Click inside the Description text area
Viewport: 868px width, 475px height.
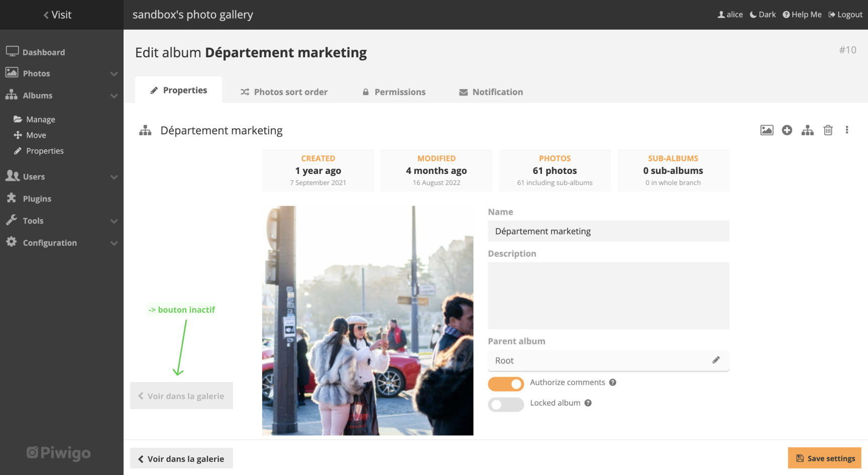click(608, 296)
